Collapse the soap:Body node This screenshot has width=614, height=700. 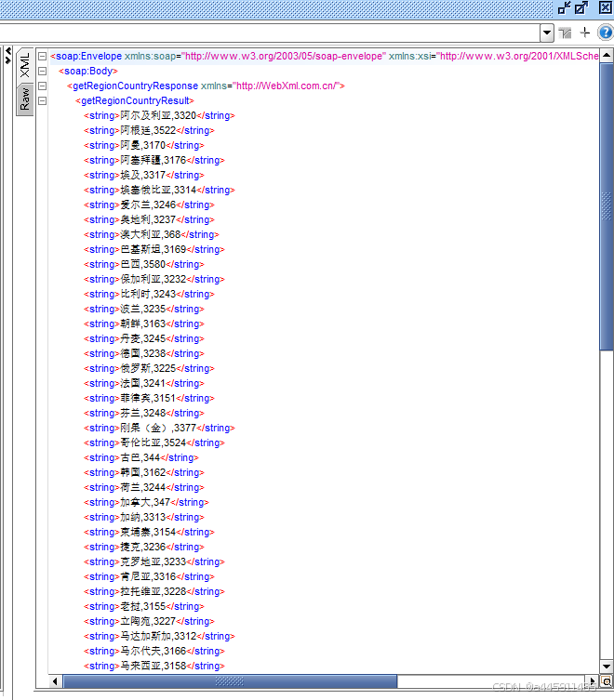click(43, 71)
